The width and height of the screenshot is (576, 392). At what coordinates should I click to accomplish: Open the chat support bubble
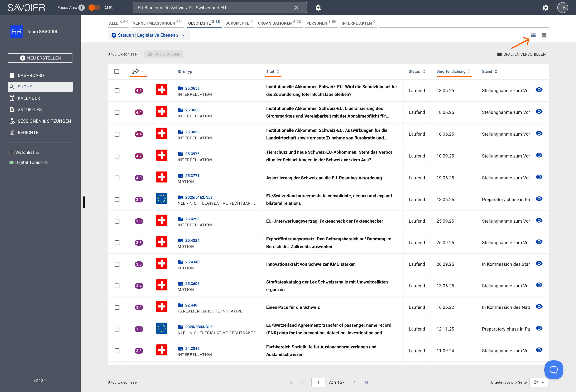coord(554,370)
